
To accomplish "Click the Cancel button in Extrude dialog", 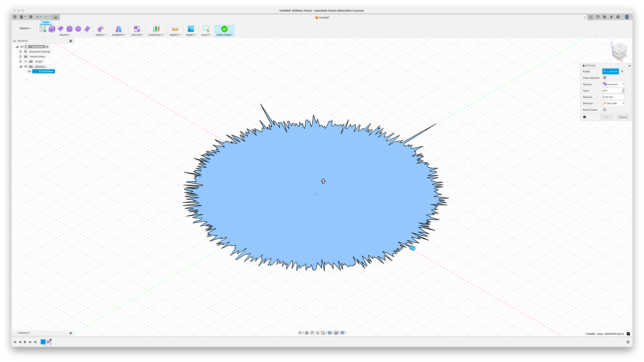I will (x=623, y=117).
